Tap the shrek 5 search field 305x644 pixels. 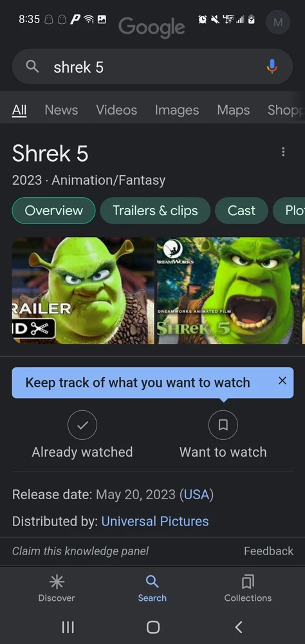click(x=152, y=66)
